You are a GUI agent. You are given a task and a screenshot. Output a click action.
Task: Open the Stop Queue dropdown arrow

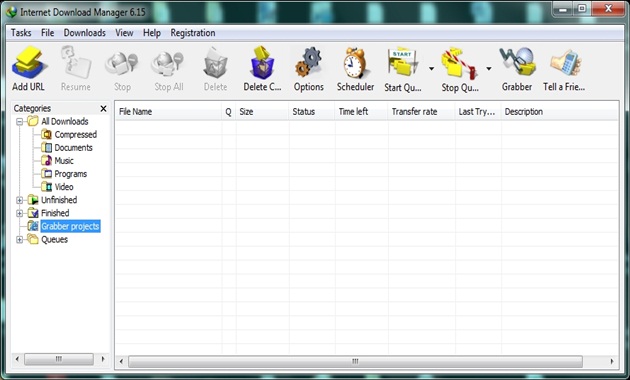coord(489,69)
